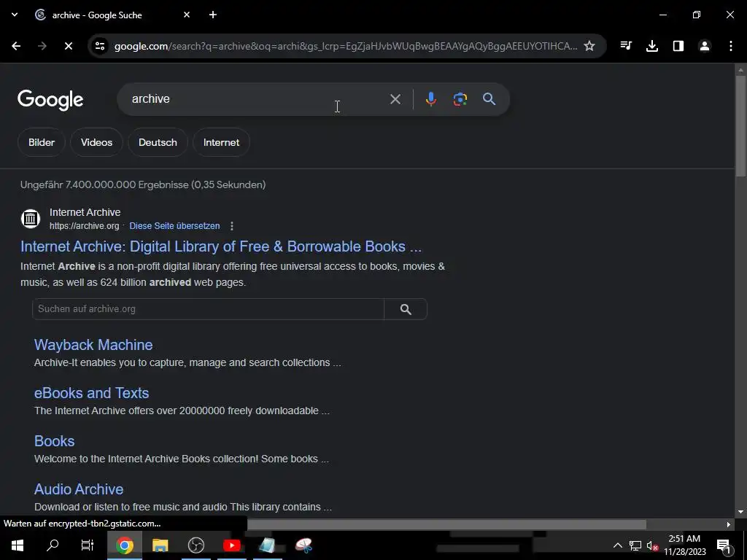Open Task View on taskbar

click(x=88, y=545)
